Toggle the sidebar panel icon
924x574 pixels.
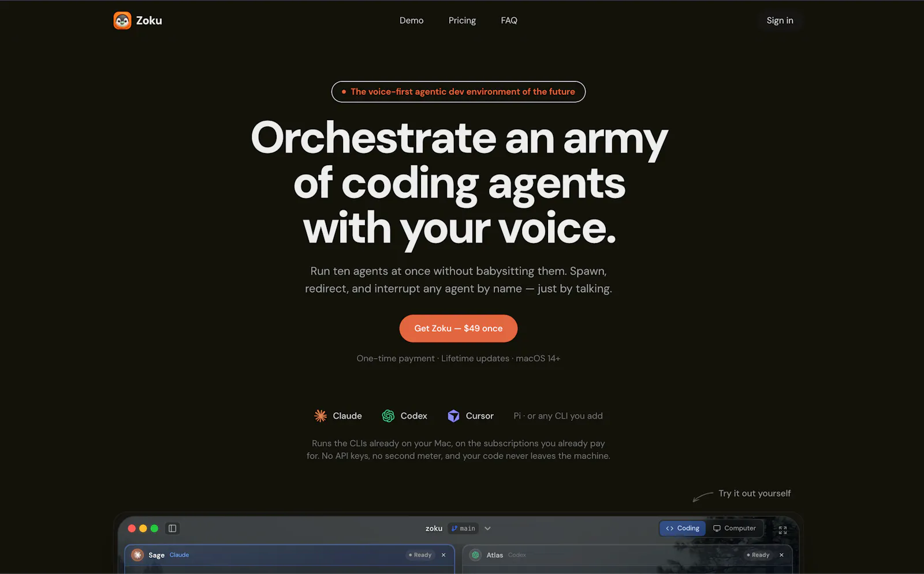coord(172,528)
